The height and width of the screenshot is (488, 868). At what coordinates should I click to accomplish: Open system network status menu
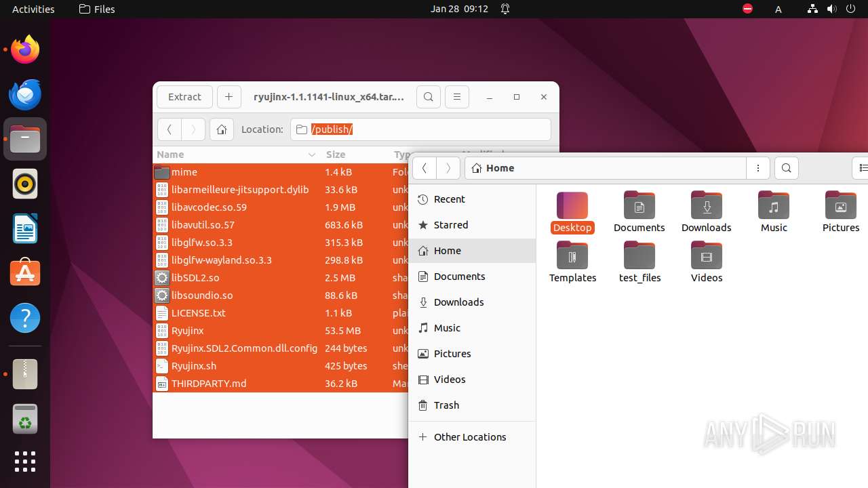(x=812, y=9)
